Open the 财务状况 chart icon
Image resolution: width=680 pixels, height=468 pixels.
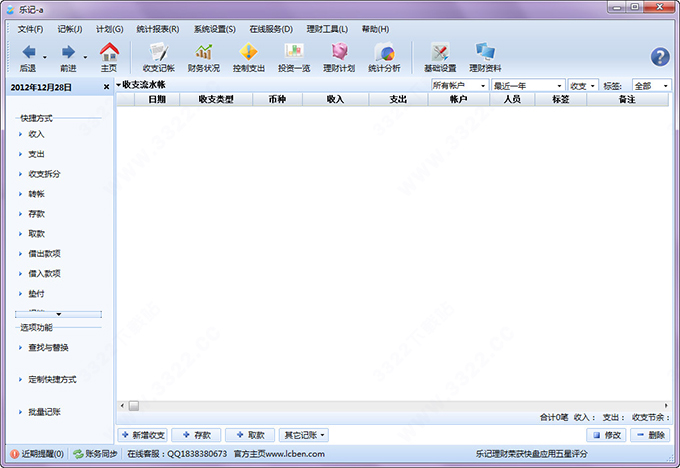pyautogui.click(x=203, y=52)
